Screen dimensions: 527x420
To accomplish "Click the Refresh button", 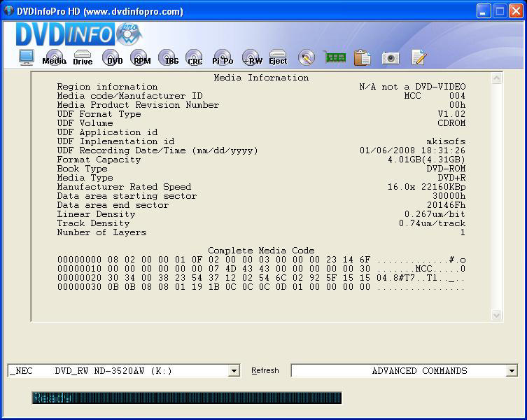I will tap(265, 370).
